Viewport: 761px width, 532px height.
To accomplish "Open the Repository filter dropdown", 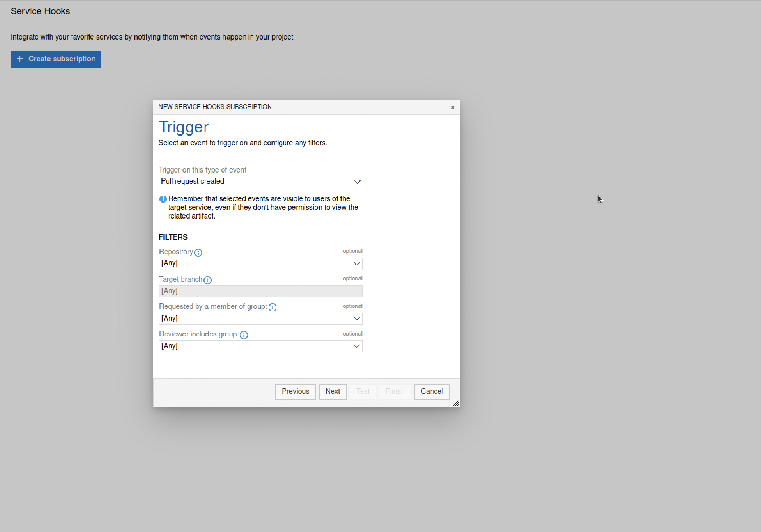I will (261, 263).
